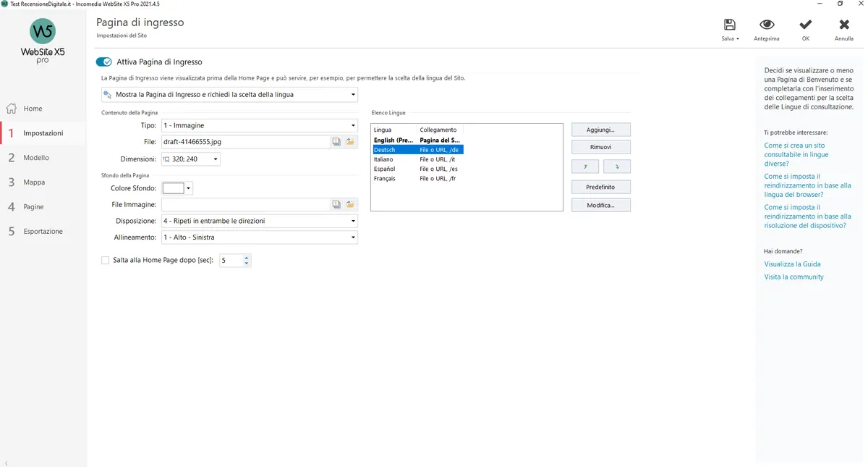The height and width of the screenshot is (467, 868).
Task: Browse for File with the folder icon
Action: [350, 142]
